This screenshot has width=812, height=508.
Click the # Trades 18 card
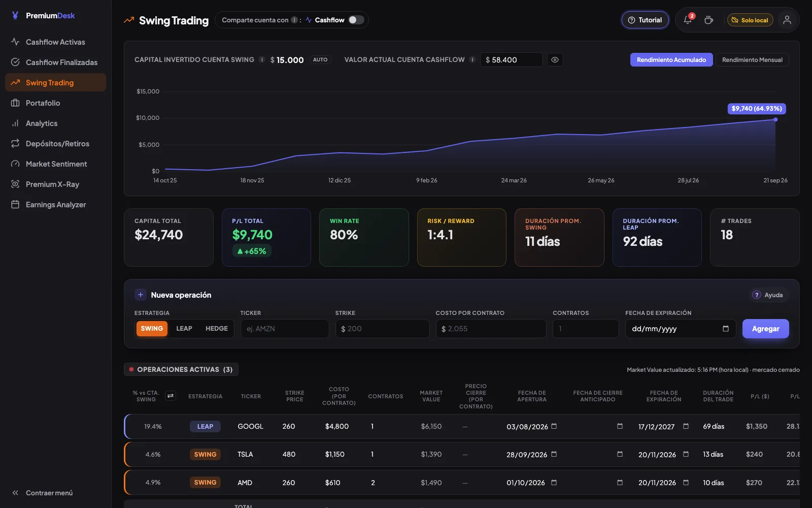coord(755,237)
